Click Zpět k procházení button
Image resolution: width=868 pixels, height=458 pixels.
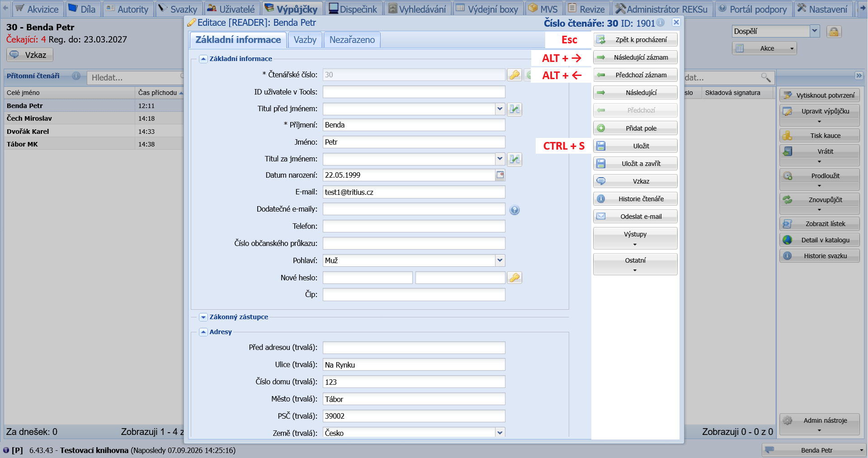(635, 40)
